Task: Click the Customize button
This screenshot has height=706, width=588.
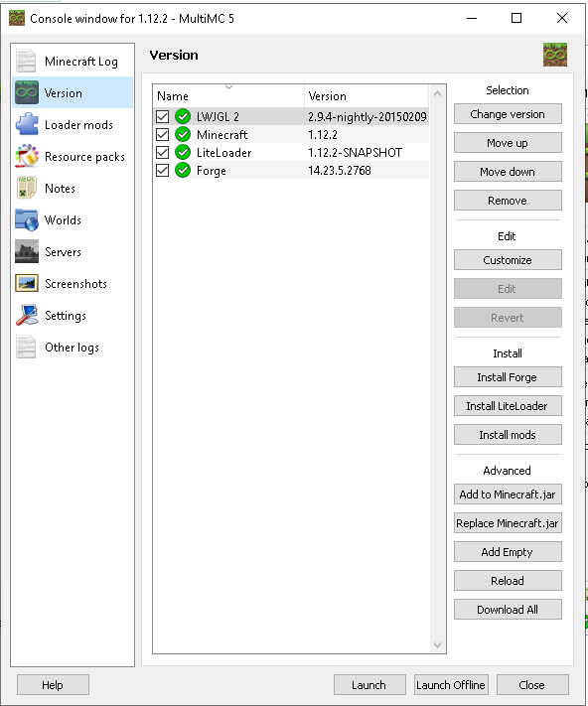Action: pyautogui.click(x=508, y=260)
